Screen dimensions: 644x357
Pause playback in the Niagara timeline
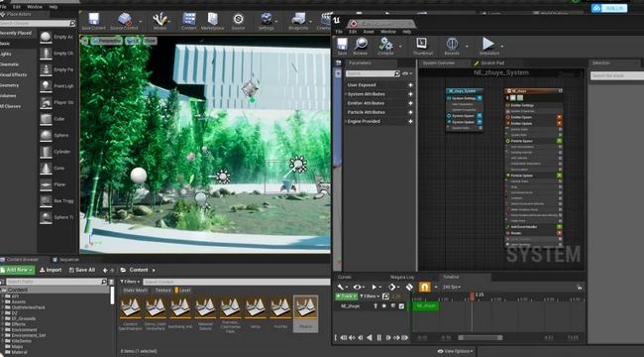pyautogui.click(x=378, y=338)
